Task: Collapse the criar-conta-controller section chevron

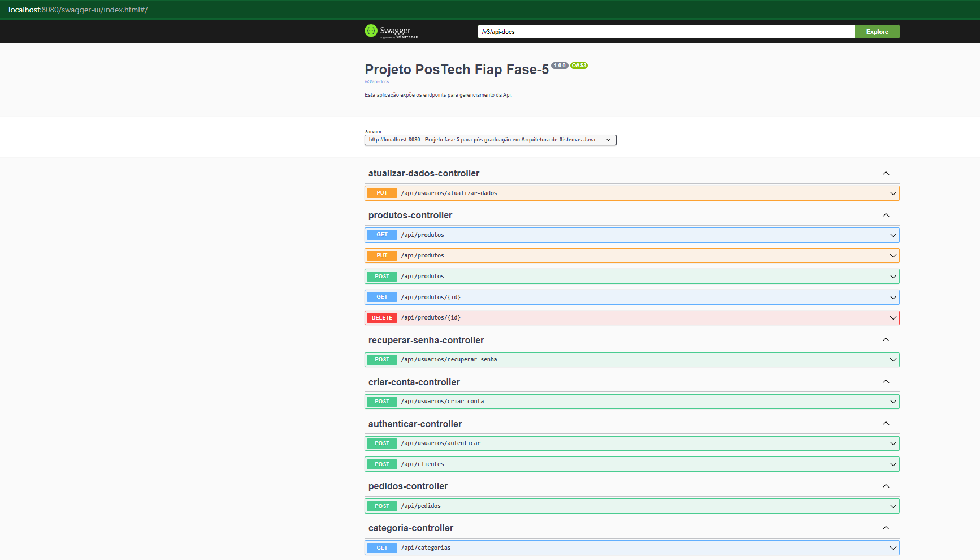Action: 886,381
